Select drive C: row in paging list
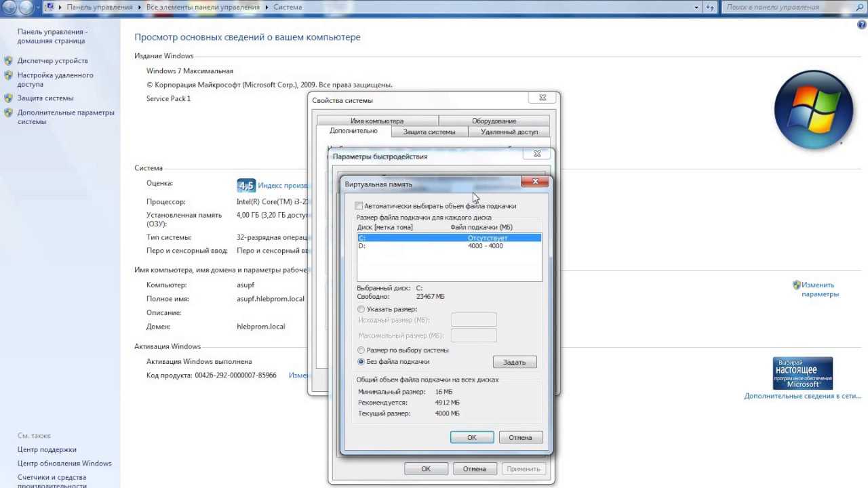Viewport: 868px width, 488px height. coord(450,238)
